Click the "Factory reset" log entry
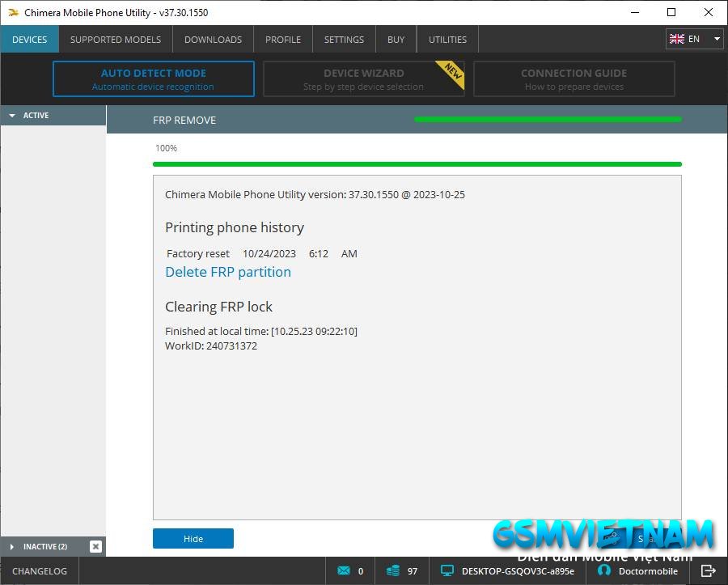 pos(198,253)
